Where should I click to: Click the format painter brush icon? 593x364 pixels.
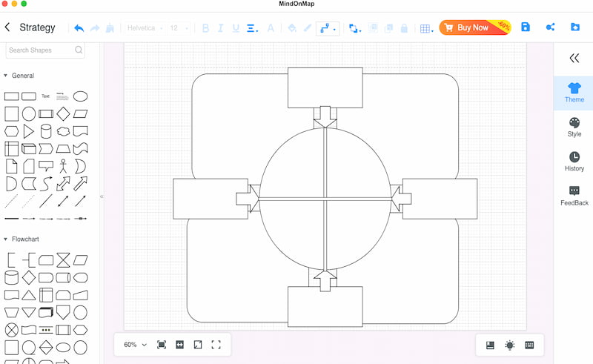pyautogui.click(x=110, y=28)
